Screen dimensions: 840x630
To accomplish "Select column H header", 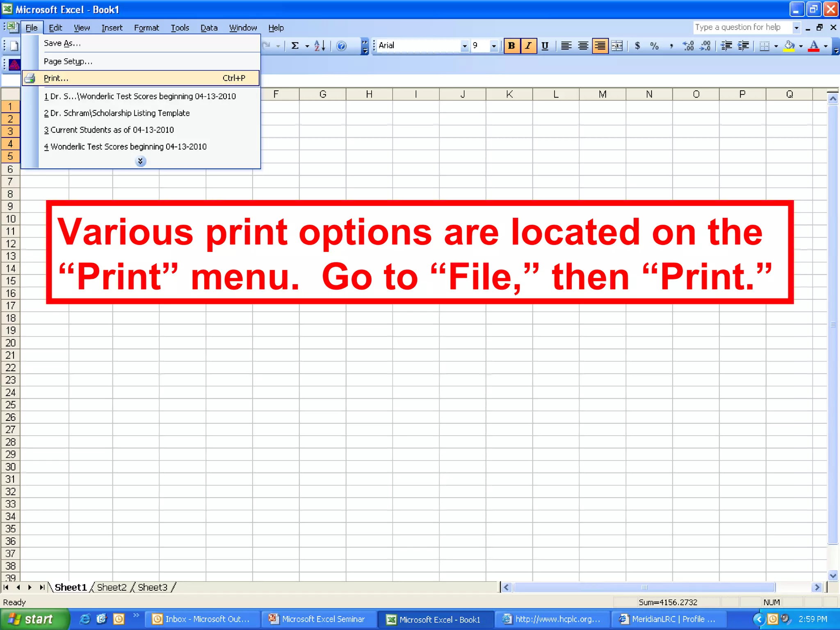I will (369, 94).
